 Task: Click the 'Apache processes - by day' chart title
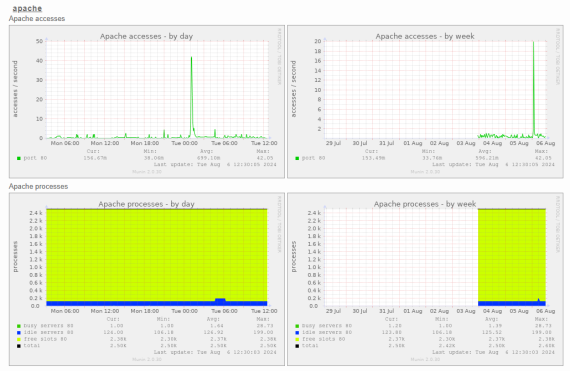click(x=146, y=204)
